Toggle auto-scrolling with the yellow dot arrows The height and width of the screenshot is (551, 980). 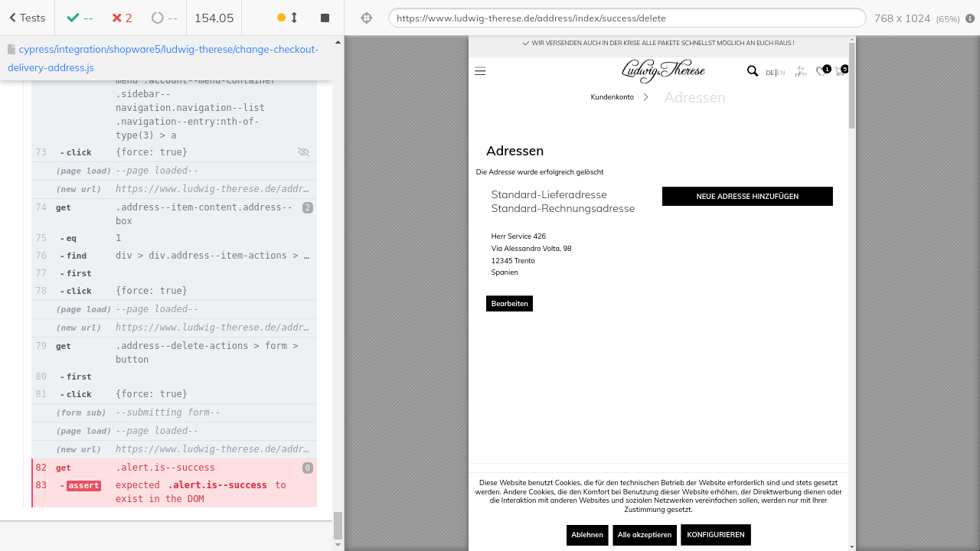tap(288, 18)
